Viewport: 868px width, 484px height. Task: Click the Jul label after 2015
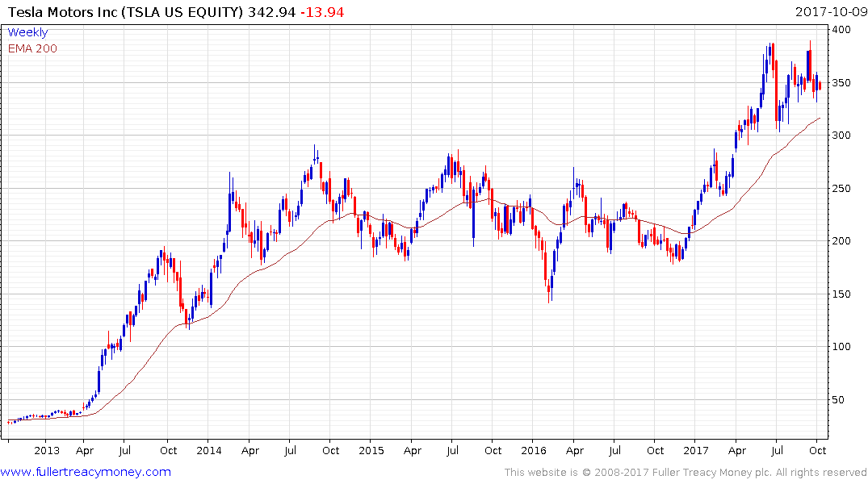click(x=452, y=450)
